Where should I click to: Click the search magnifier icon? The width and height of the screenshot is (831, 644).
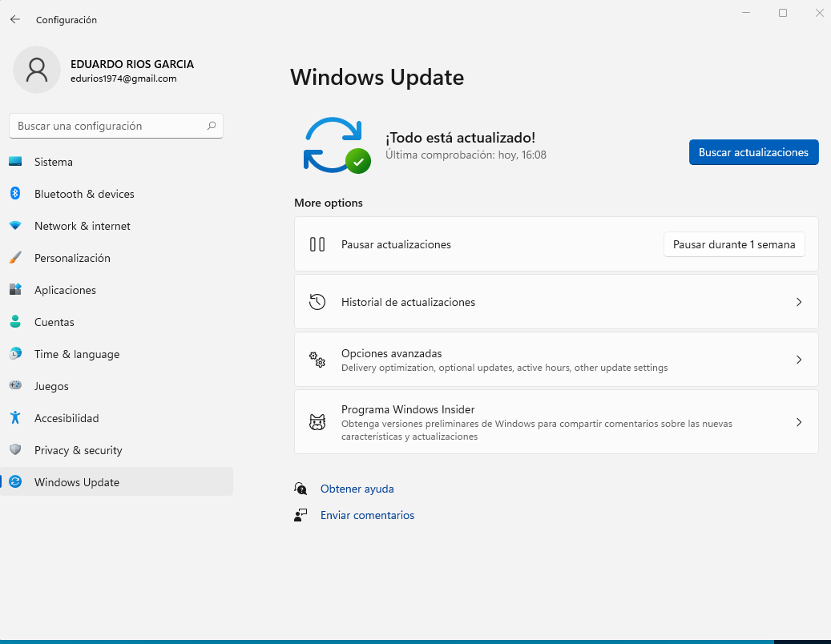click(212, 126)
